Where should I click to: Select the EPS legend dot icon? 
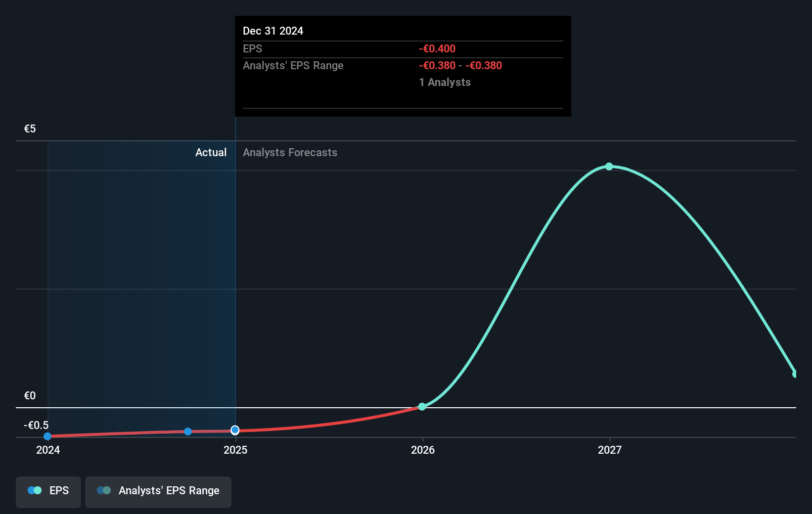coord(34,490)
